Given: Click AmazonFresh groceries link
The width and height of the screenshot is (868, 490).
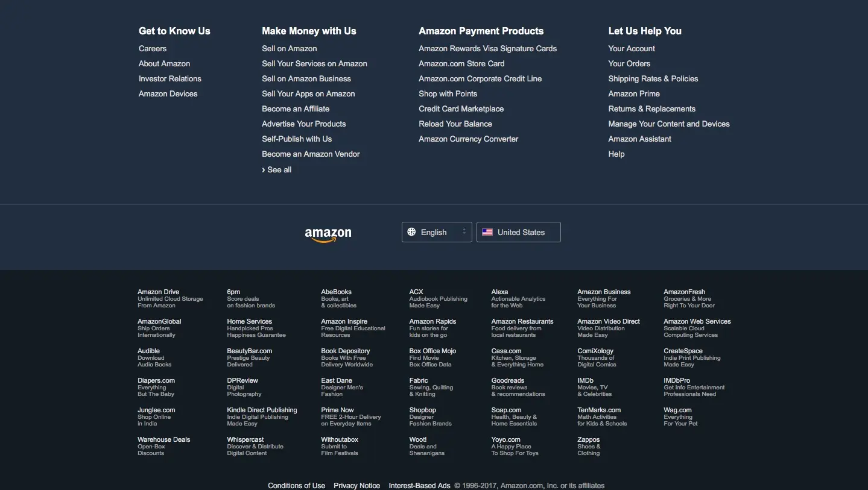Looking at the screenshot, I should [x=689, y=298].
